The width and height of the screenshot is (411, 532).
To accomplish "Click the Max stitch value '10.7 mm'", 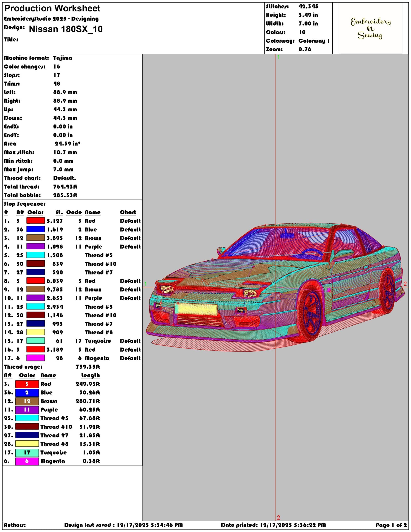I will click(65, 152).
